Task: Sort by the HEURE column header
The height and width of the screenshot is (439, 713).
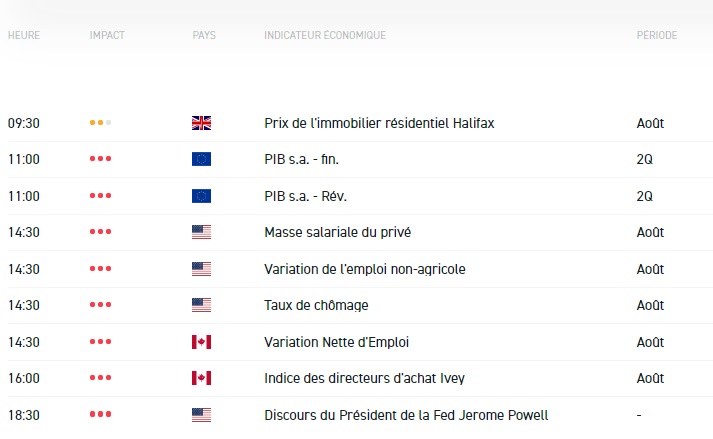Action: click(x=23, y=35)
